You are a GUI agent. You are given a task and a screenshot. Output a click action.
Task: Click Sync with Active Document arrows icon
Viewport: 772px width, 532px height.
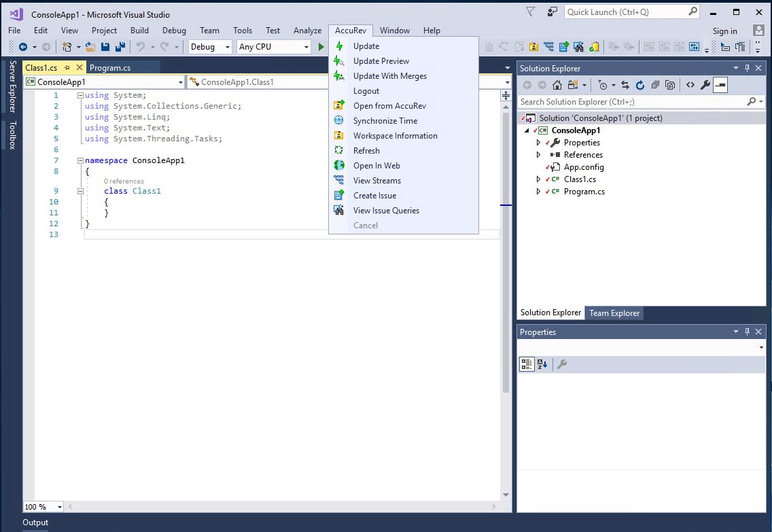[x=625, y=85]
